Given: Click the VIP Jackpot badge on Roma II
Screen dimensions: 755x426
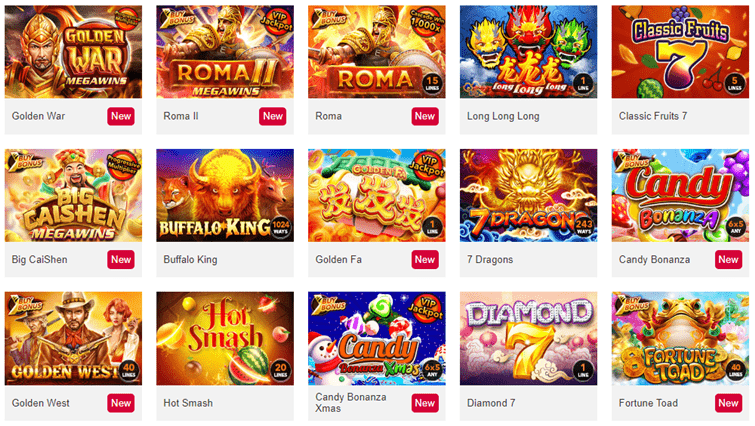Looking at the screenshot, I should pos(275,22).
